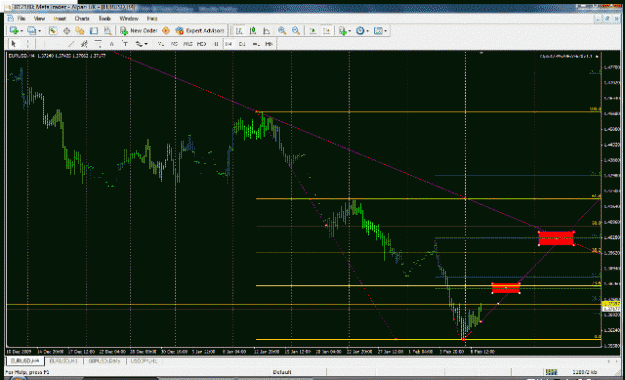Switch chart to candlesticks icon
625x380 pixels.
pos(253,30)
